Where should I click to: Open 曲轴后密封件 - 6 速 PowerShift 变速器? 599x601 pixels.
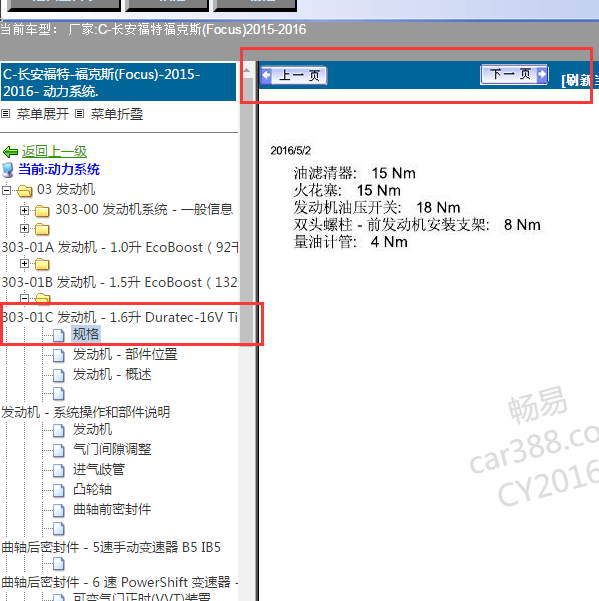click(120, 583)
